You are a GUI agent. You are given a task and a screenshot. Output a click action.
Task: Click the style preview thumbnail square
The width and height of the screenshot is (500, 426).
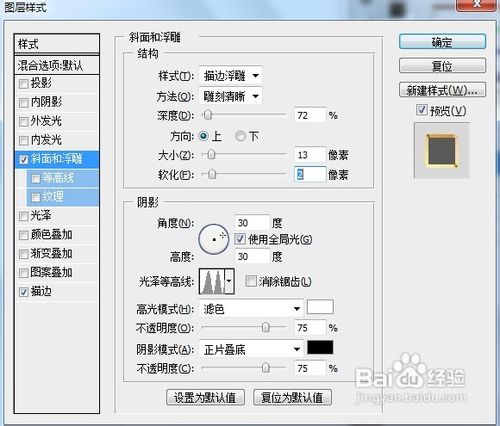point(441,150)
